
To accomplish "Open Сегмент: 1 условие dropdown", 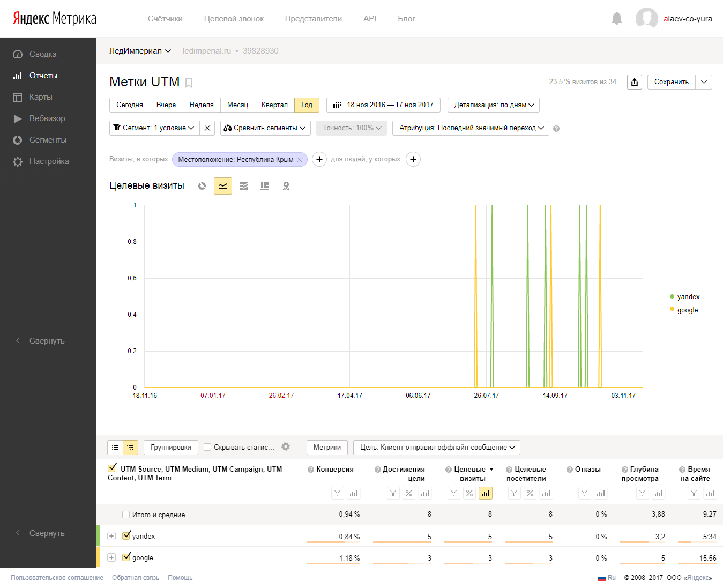I will point(154,128).
